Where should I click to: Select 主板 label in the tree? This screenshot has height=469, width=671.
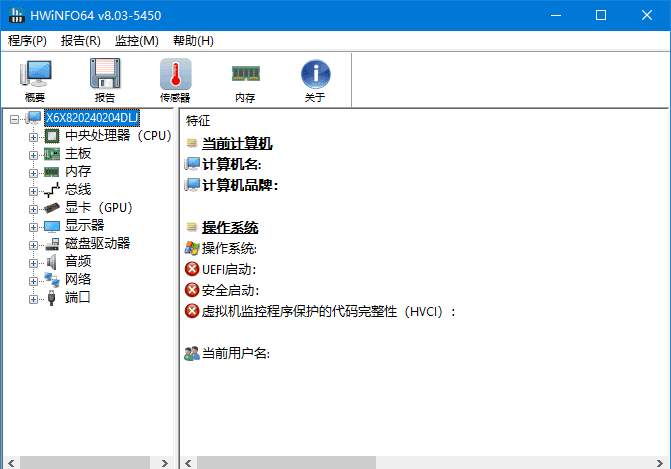click(78, 154)
